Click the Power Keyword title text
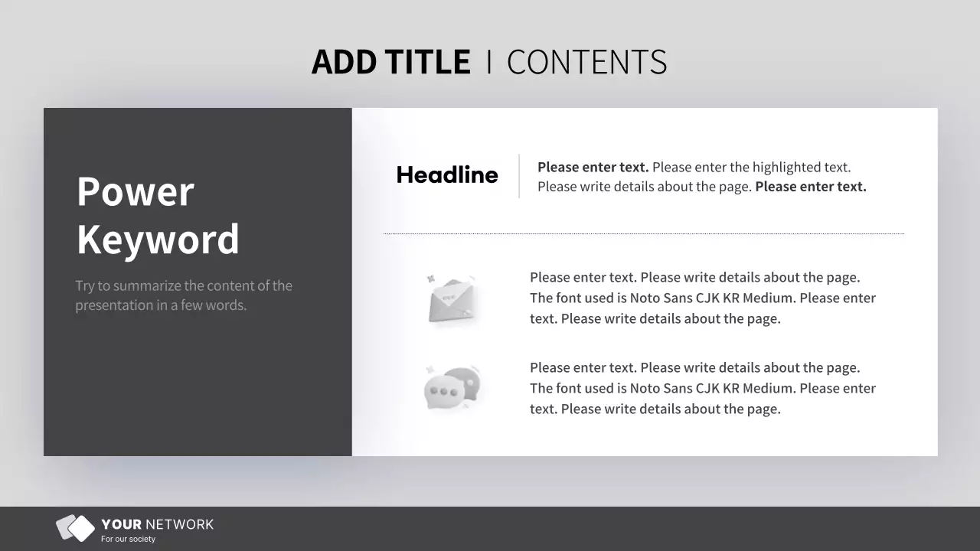 [x=158, y=216]
